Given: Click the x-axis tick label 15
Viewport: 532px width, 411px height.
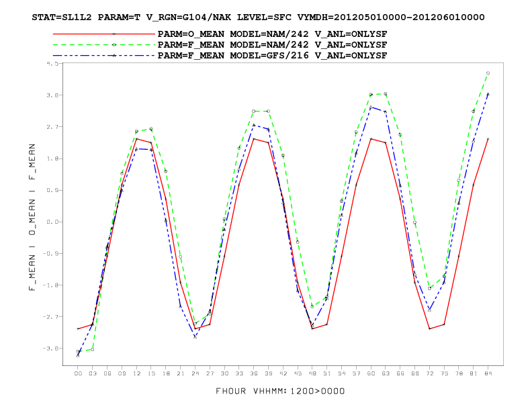Looking at the screenshot, I should click(x=151, y=373).
